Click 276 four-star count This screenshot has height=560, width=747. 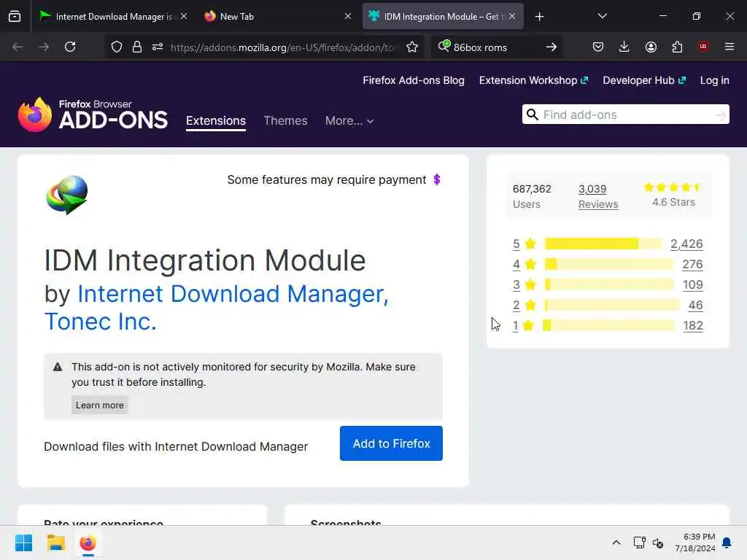tap(693, 264)
